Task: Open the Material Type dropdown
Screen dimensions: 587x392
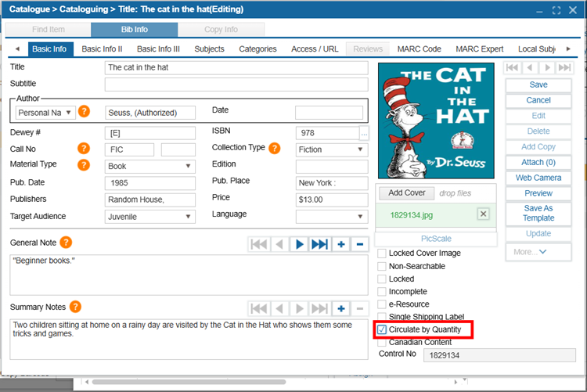Action: tap(149, 166)
